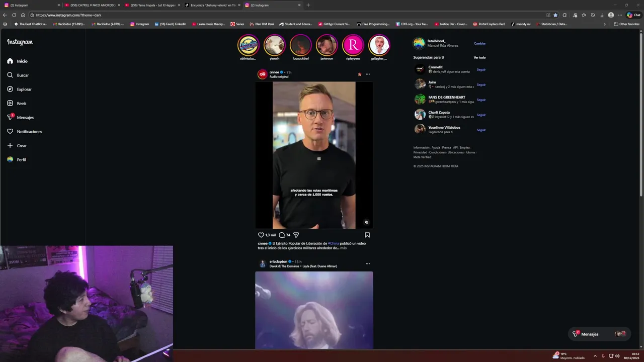The width and height of the screenshot is (644, 362).
Task: View gallagher story
Action: click(379, 45)
